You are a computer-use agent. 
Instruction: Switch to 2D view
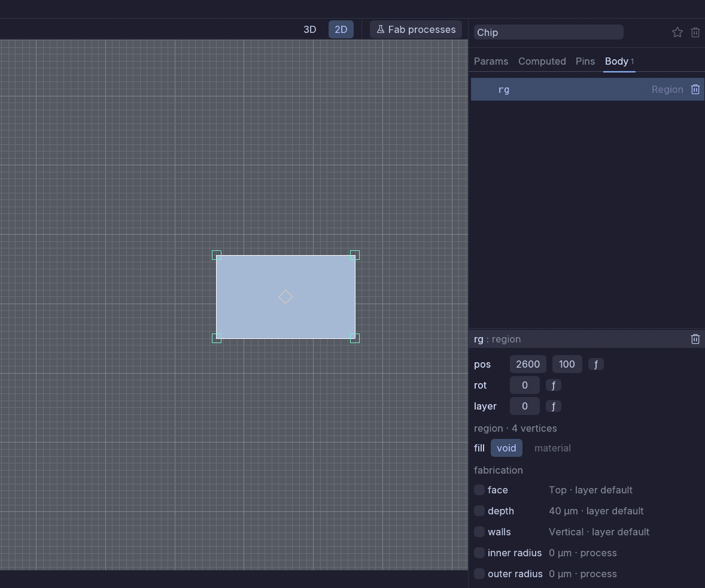[341, 30]
